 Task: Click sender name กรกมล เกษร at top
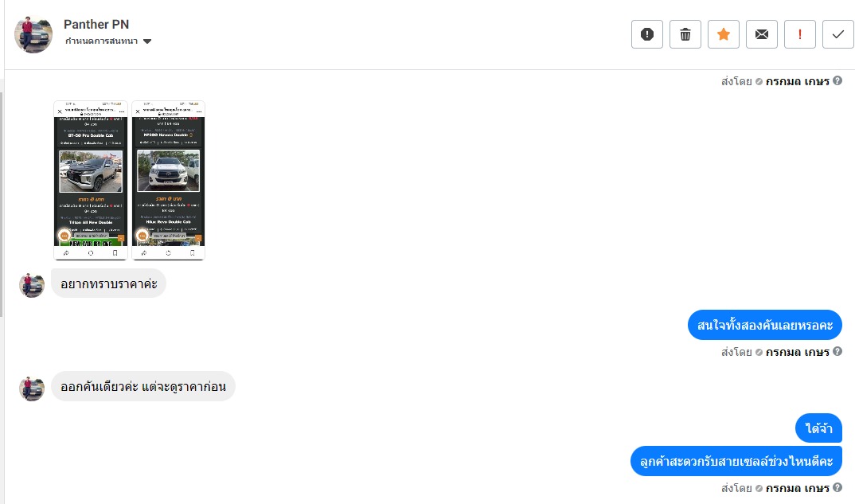tap(797, 81)
